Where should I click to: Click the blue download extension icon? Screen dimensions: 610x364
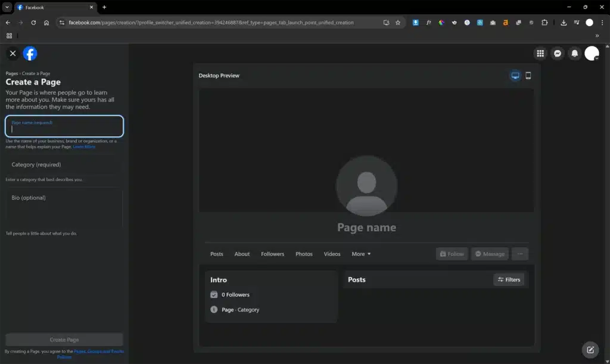(x=415, y=23)
